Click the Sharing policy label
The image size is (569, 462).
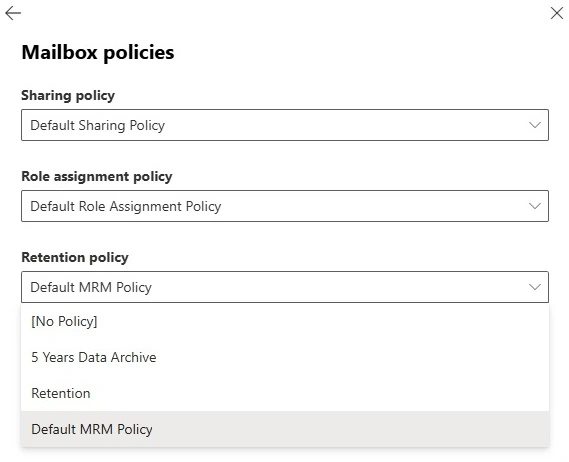click(x=68, y=96)
